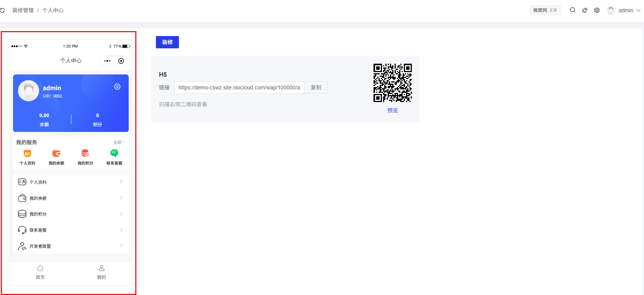The height and width of the screenshot is (295, 644).
Task: Click the search icon in top bar
Action: coord(572,10)
